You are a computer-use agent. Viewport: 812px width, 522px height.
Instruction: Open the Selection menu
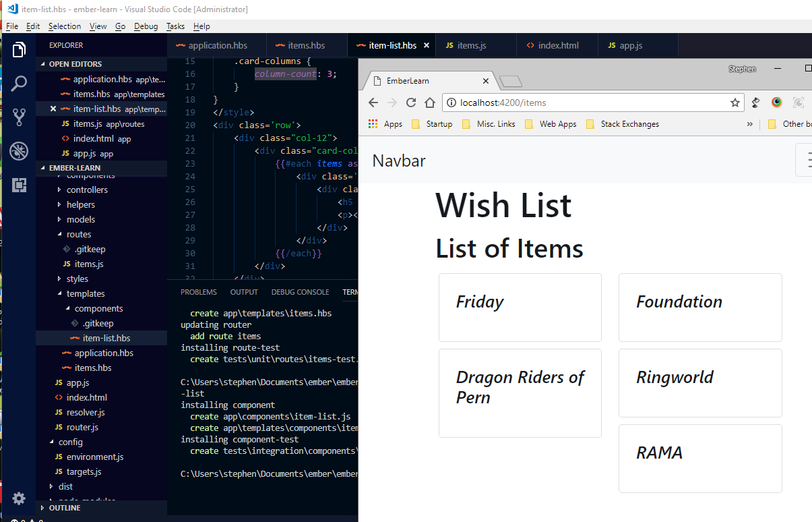pyautogui.click(x=65, y=26)
